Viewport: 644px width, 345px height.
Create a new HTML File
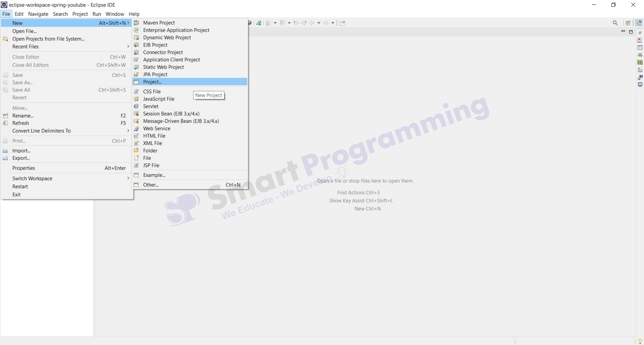click(190, 136)
